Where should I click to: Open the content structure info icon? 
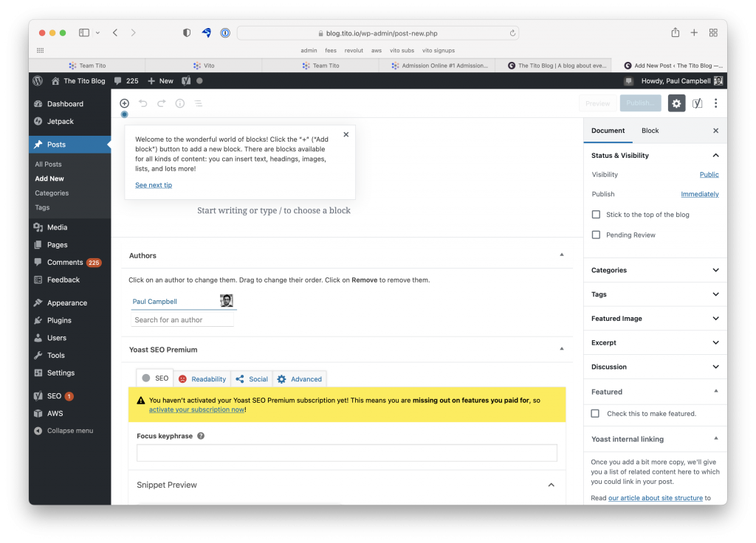point(180,103)
